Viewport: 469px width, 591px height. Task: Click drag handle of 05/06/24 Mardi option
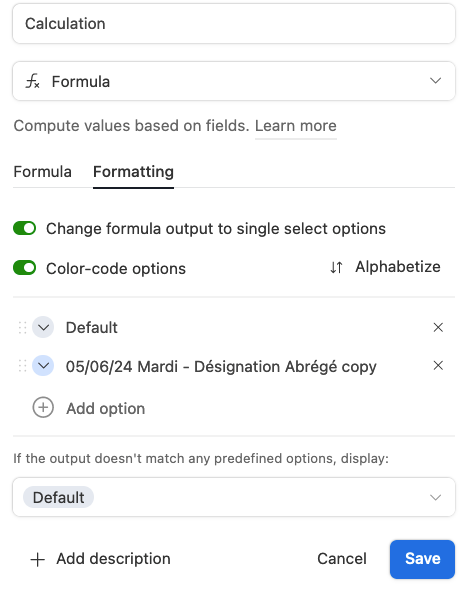point(22,366)
